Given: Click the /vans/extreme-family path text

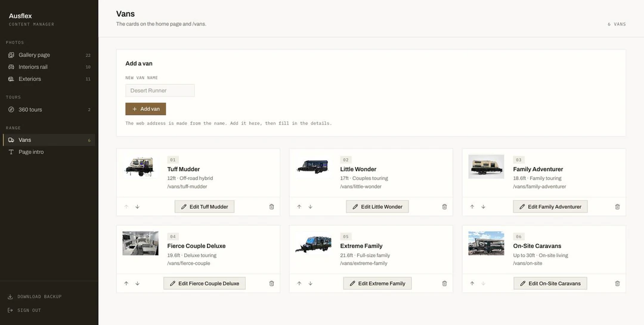Looking at the screenshot, I should [364, 264].
